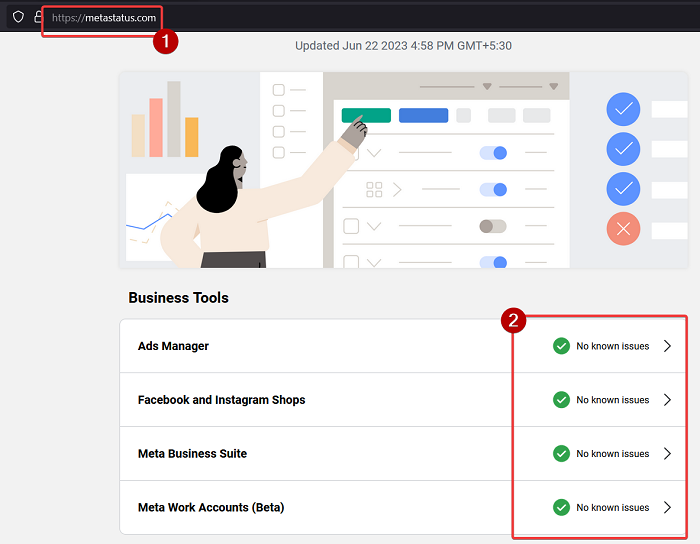Image resolution: width=700 pixels, height=544 pixels.
Task: Open the Facebook and Instagram Shops row
Action: tap(403, 400)
